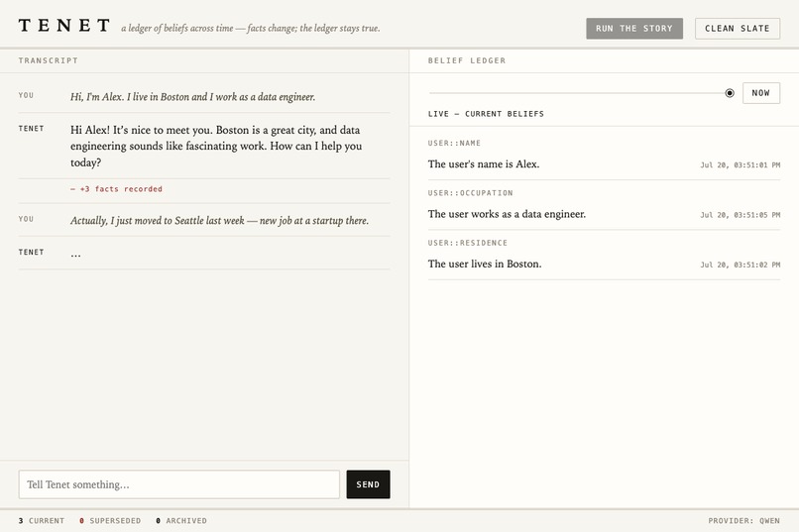Viewport: 799px width, 532px height.
Task: Click the '0 Superseded' status counter
Action: coord(110,521)
